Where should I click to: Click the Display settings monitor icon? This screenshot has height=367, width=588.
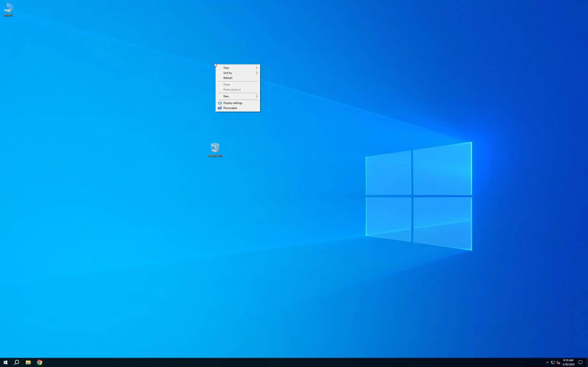(x=220, y=103)
